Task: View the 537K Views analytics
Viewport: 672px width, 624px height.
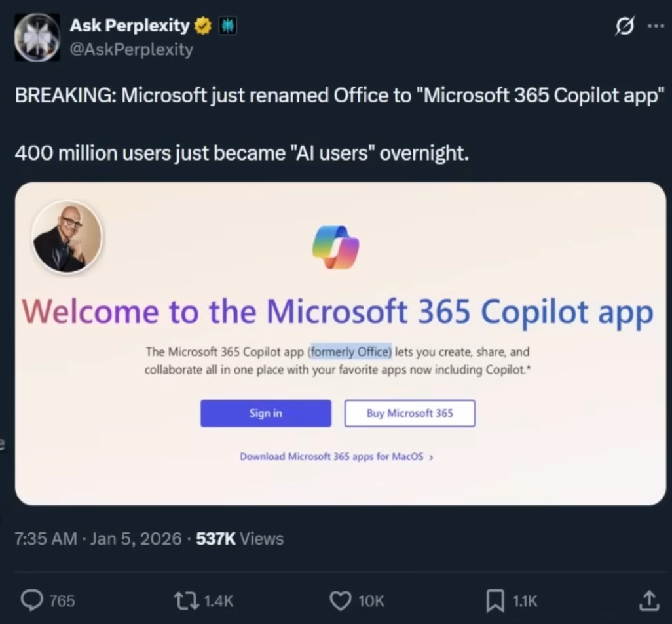Action: (x=240, y=539)
